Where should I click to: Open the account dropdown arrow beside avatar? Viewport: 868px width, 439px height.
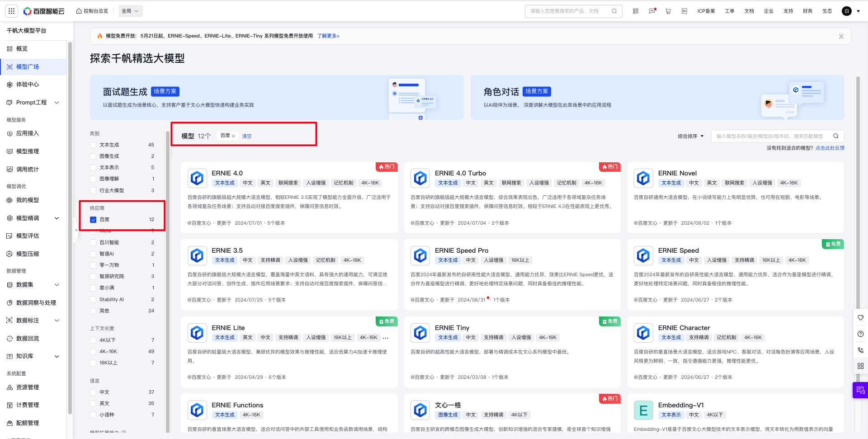858,11
